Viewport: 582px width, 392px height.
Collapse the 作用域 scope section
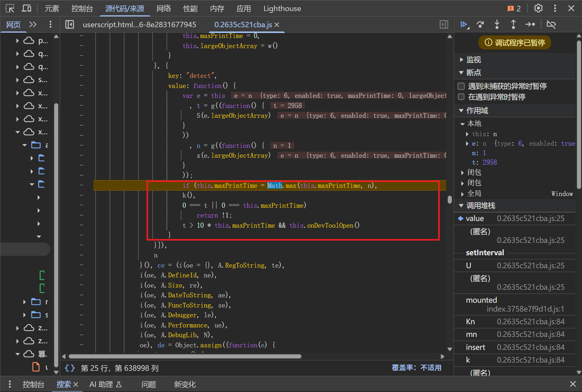tap(477, 111)
